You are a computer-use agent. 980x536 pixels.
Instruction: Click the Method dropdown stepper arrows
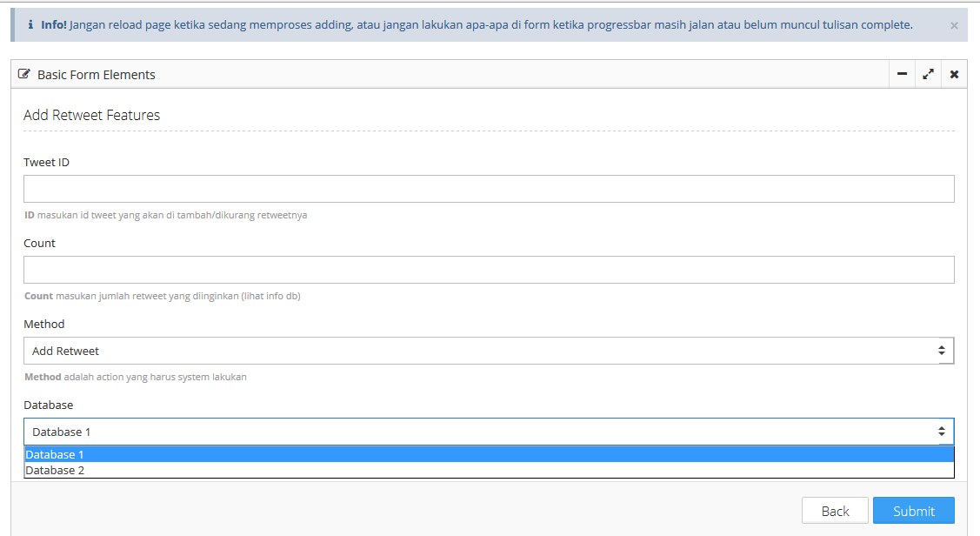coord(940,350)
